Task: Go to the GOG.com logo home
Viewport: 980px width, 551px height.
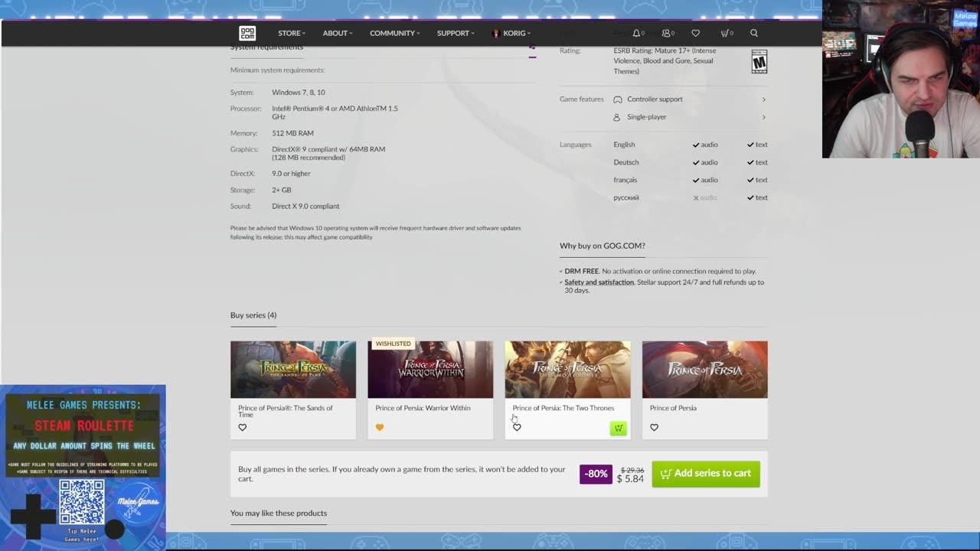Action: [x=247, y=33]
